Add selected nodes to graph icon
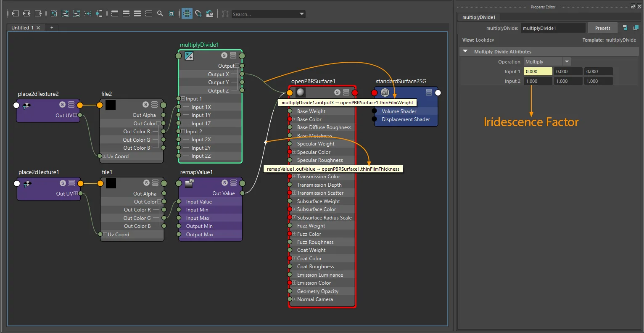Image resolution: width=644 pixels, height=333 pixels. pos(65,14)
